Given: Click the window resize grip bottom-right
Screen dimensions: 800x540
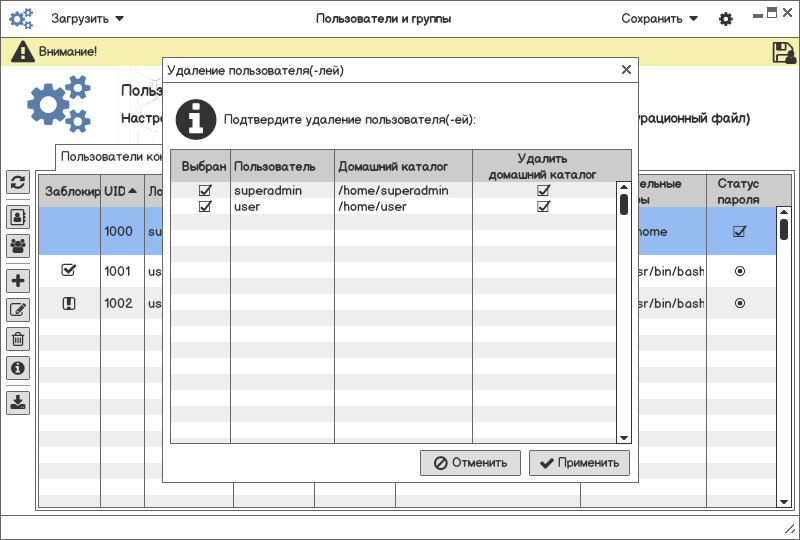Looking at the screenshot, I should [x=789, y=529].
